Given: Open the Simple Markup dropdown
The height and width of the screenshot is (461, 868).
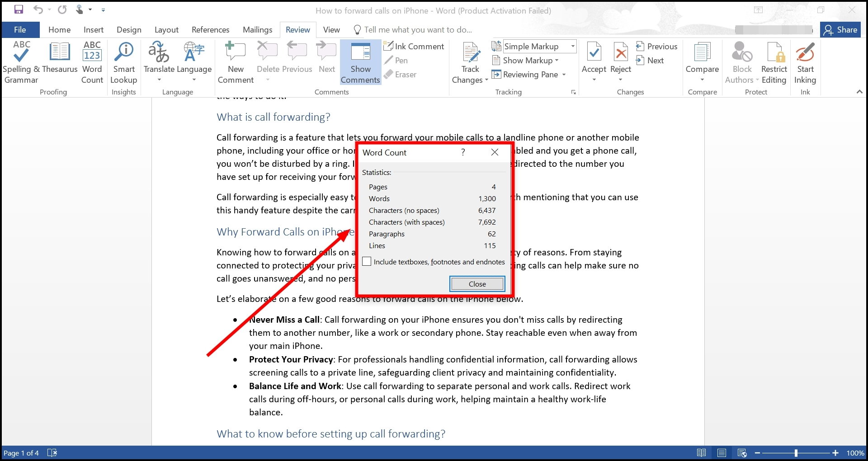Looking at the screenshot, I should (572, 46).
